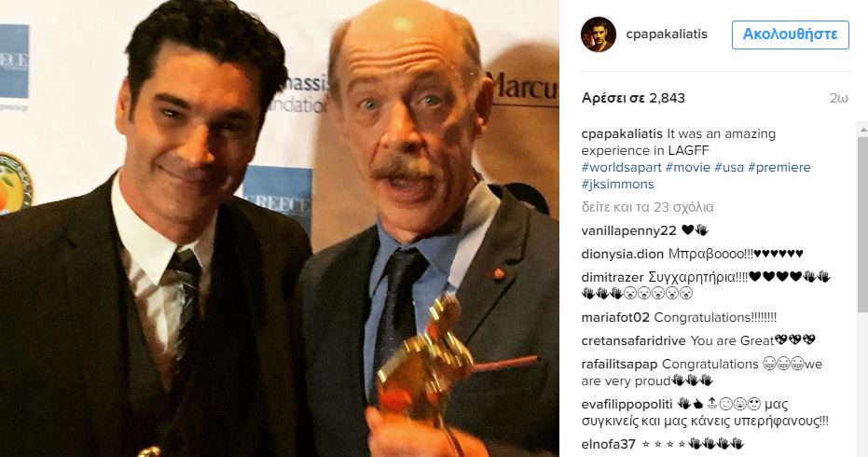
Task: Click the 2ω post timestamp
Action: tap(839, 98)
